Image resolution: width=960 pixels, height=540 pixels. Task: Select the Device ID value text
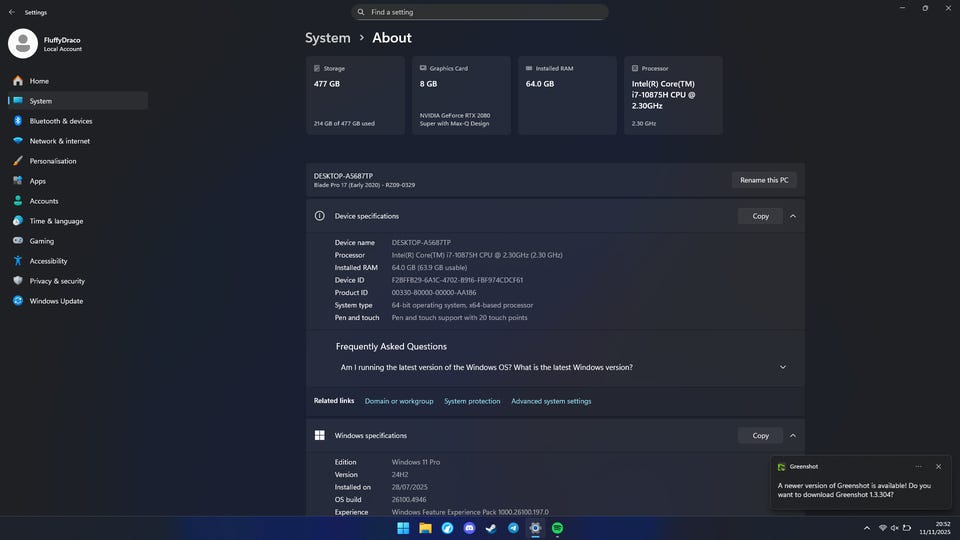[457, 280]
